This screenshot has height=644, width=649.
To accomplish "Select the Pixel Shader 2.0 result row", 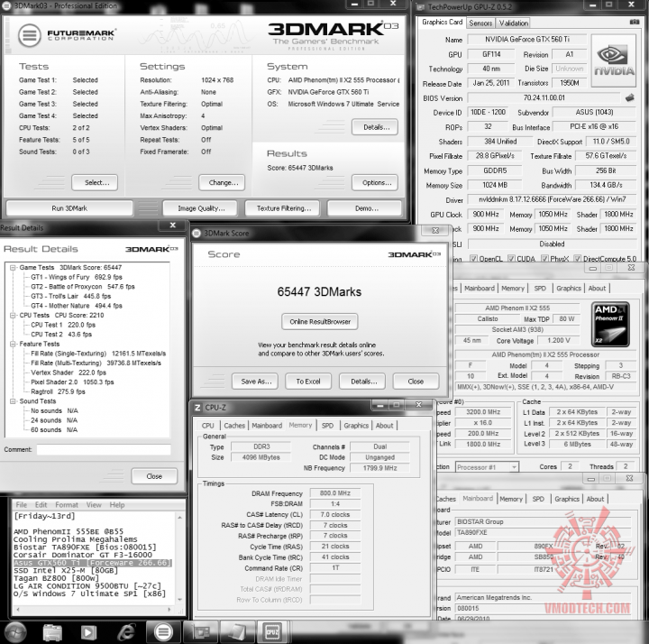I will pos(72,382).
